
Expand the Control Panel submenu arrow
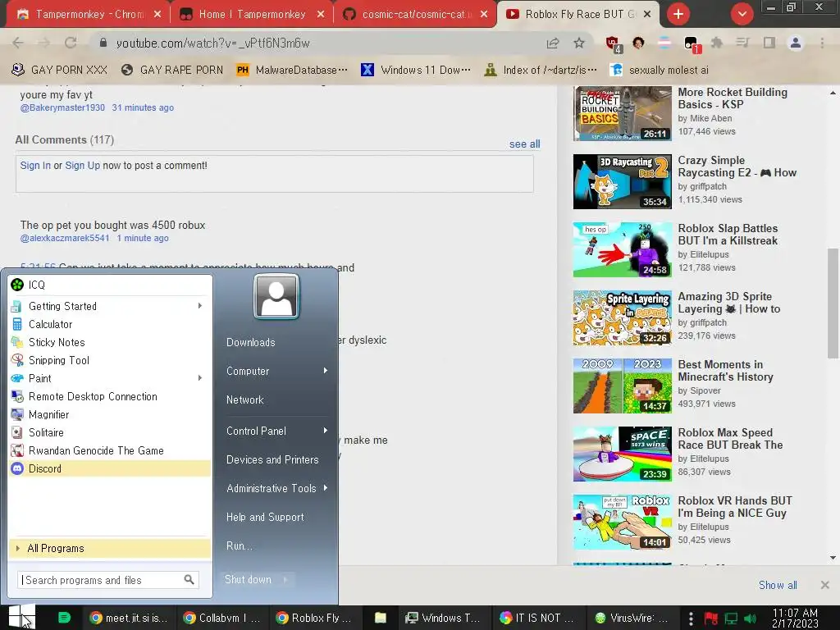[x=325, y=431]
